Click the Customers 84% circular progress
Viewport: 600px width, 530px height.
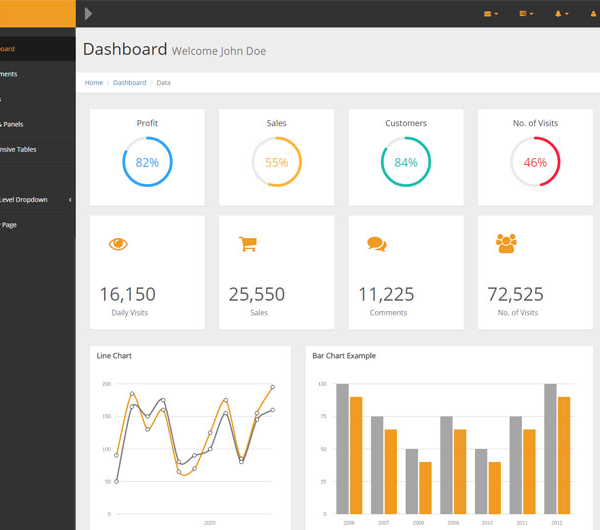[x=406, y=162]
